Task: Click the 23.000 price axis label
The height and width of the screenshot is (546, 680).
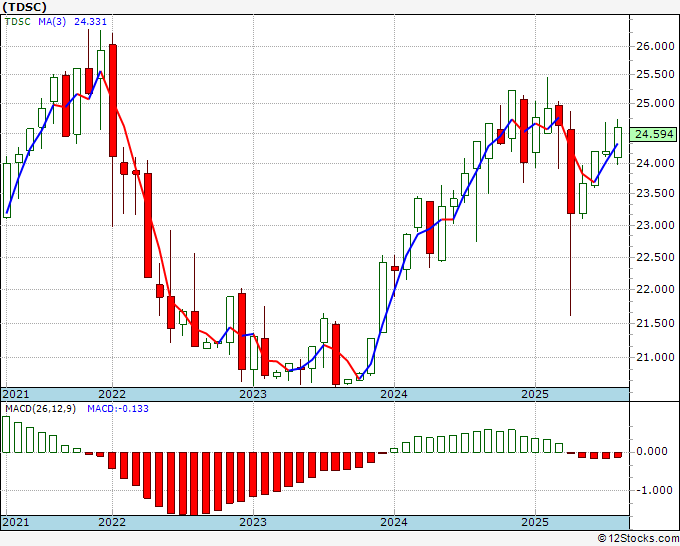Action: (655, 225)
